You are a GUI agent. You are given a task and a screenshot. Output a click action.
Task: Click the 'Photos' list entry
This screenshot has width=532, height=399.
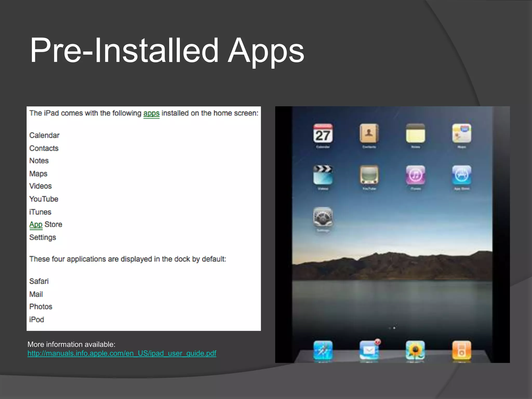(x=41, y=307)
